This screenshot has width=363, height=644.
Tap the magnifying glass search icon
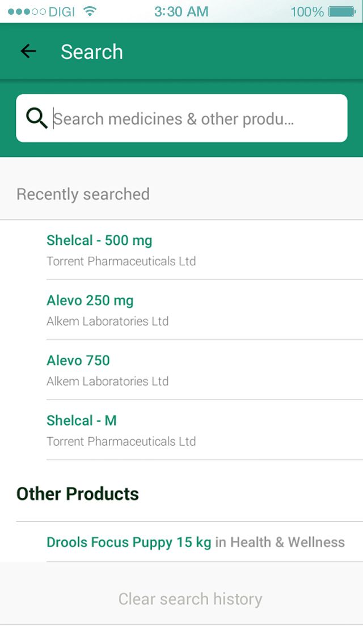(37, 118)
